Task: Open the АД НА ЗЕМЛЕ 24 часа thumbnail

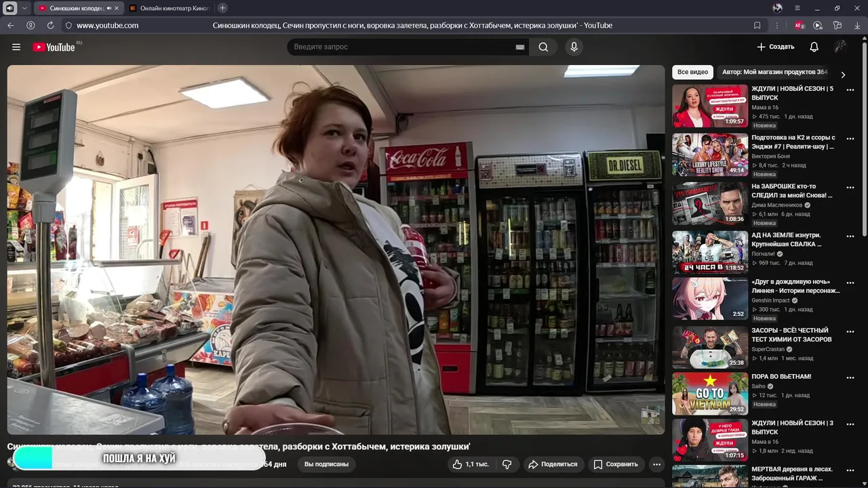Action: pos(710,252)
